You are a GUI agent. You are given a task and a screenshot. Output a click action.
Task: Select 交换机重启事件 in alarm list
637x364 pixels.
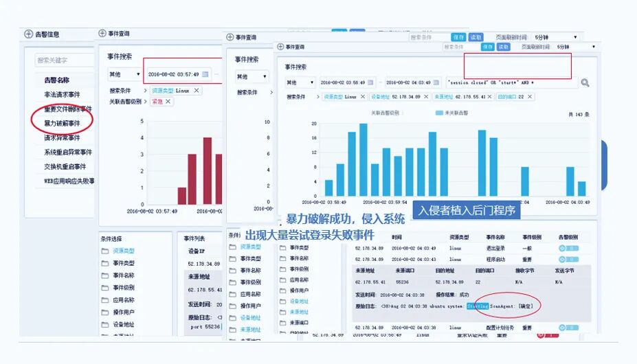pyautogui.click(x=65, y=167)
